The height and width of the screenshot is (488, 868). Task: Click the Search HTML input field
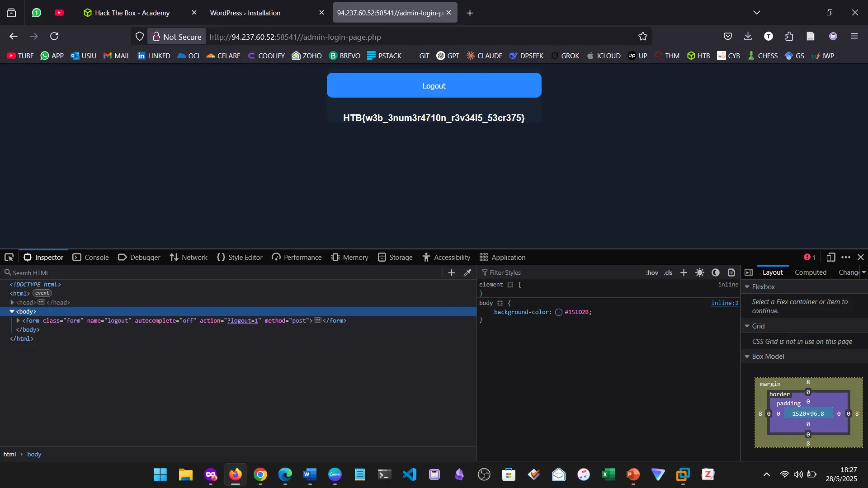click(90, 272)
